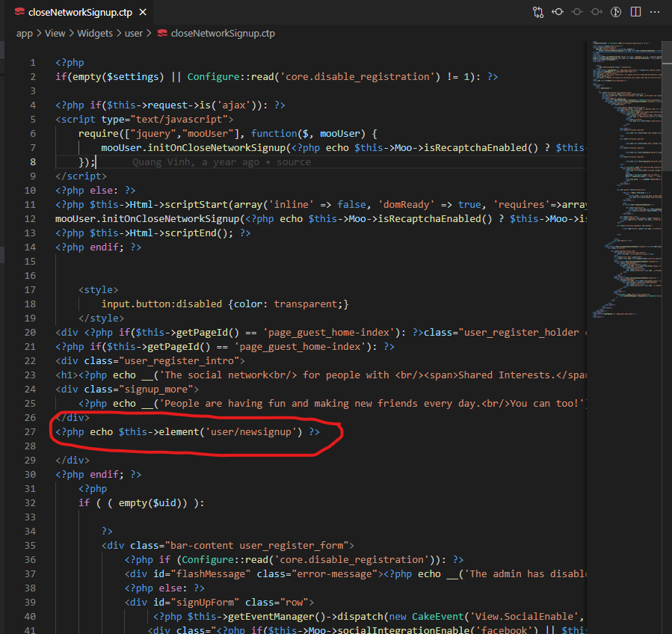The image size is (672, 634).
Task: Click 'mooUser.initOnCloseNetworkSignup' on line 7
Action: 194,148
